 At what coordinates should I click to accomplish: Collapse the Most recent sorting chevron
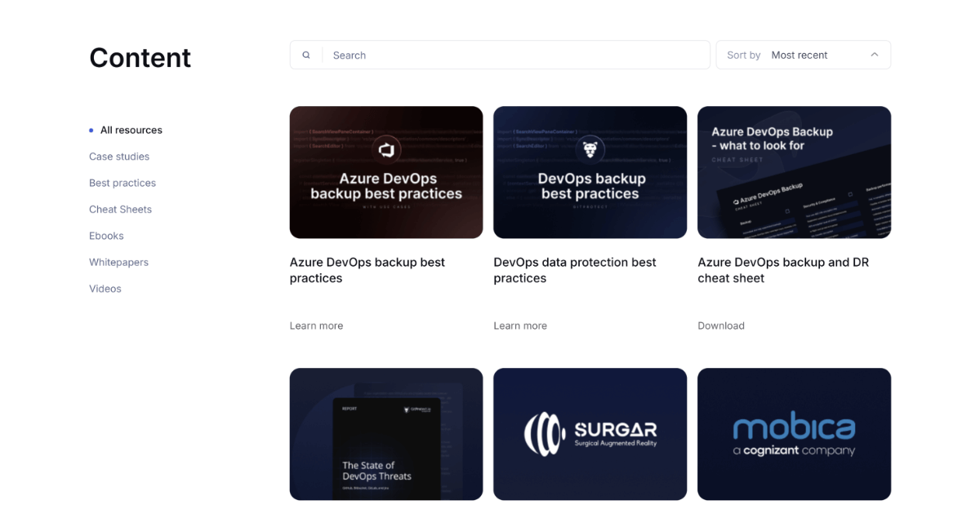pos(873,55)
